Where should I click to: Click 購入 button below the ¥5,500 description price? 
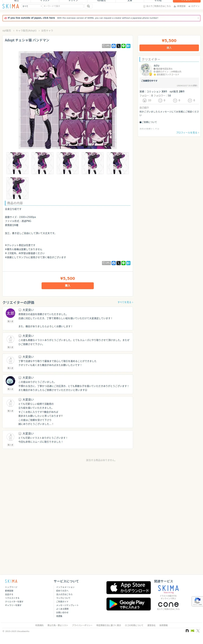tap(68, 286)
